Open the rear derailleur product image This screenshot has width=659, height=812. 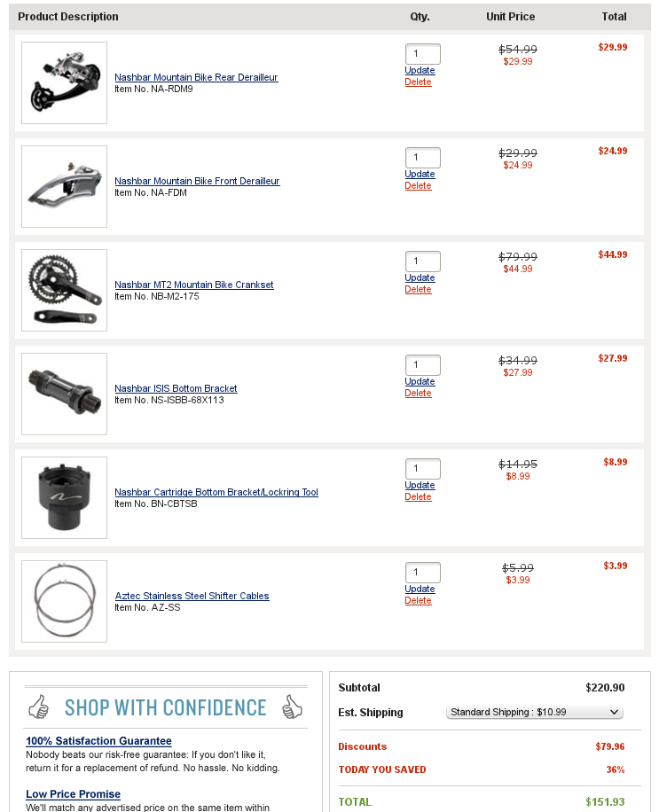pos(64,82)
